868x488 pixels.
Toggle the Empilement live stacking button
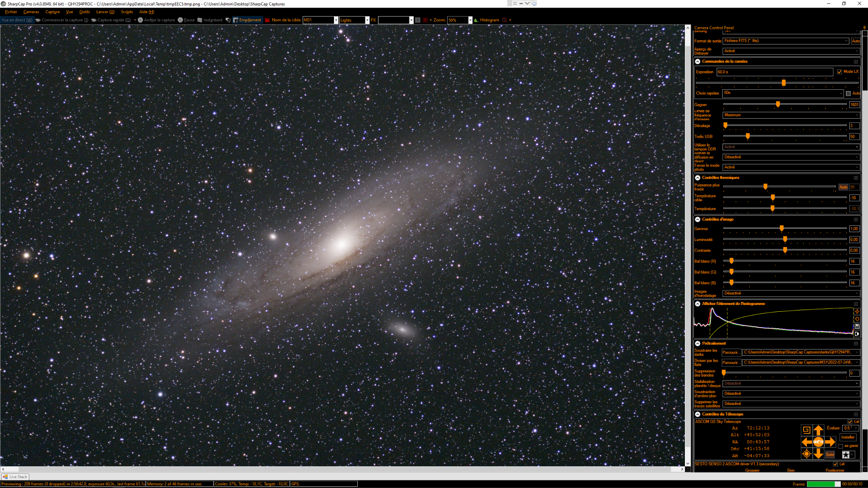tap(247, 20)
